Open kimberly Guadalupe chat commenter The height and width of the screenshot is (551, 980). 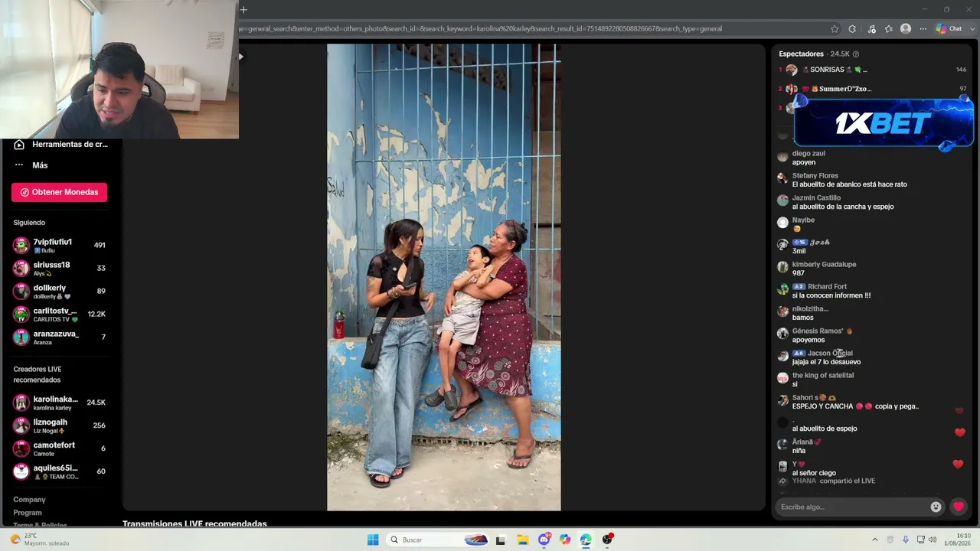click(x=824, y=265)
